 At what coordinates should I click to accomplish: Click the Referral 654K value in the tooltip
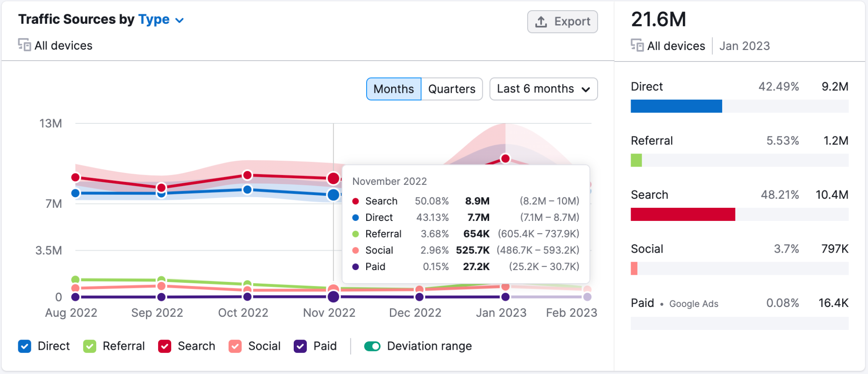tap(476, 234)
